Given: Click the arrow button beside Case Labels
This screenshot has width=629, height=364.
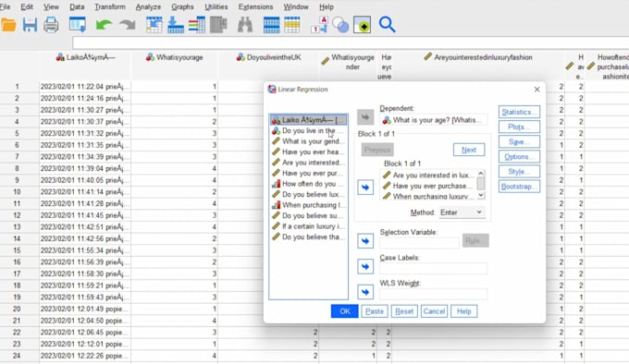Looking at the screenshot, I should (365, 266).
